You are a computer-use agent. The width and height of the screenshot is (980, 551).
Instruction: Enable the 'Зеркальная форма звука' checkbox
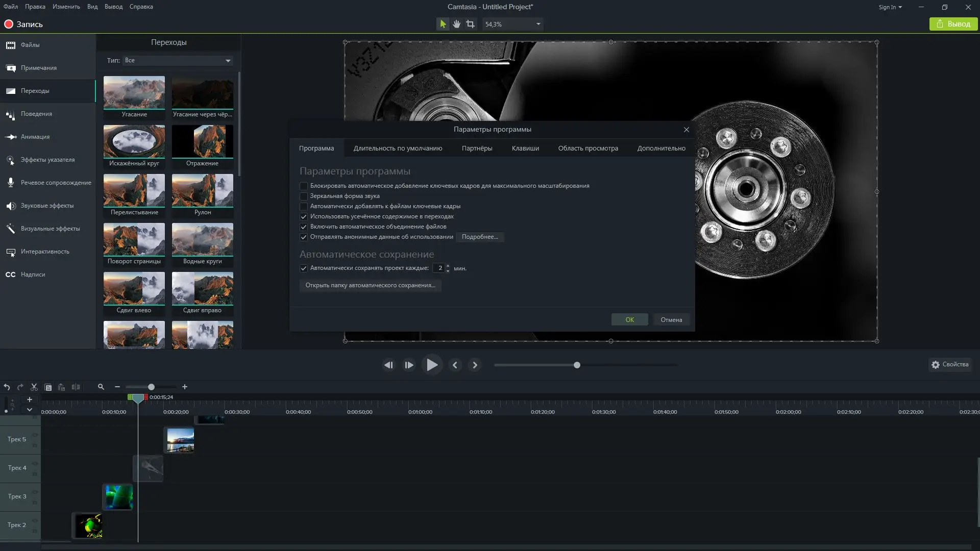304,196
